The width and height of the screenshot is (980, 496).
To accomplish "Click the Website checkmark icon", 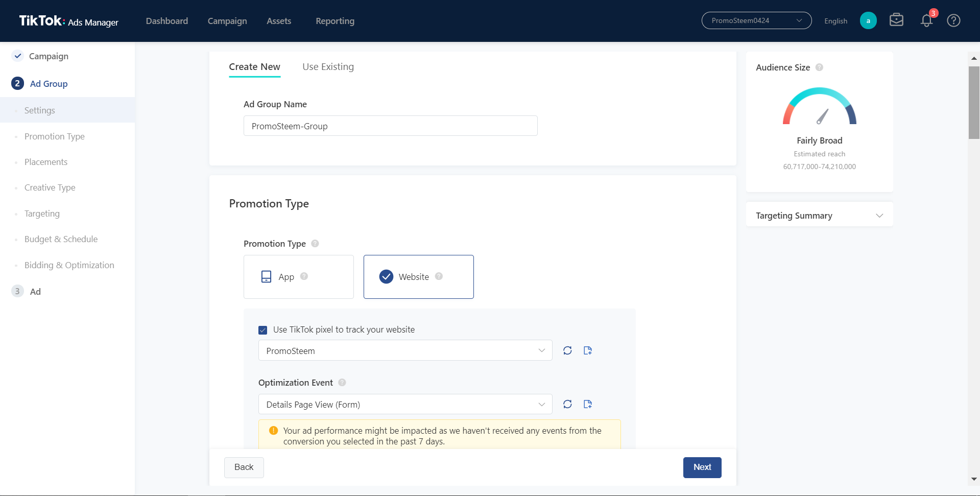I will [x=387, y=277].
